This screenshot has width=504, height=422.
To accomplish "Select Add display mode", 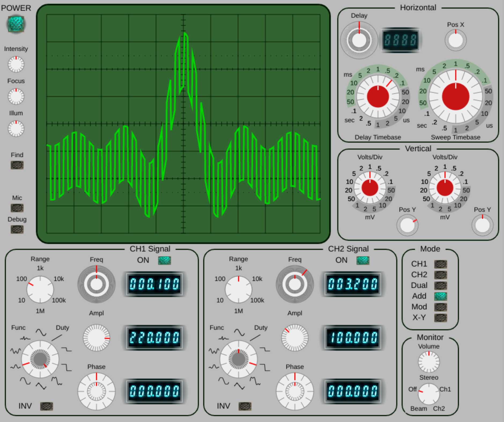I will [x=441, y=297].
